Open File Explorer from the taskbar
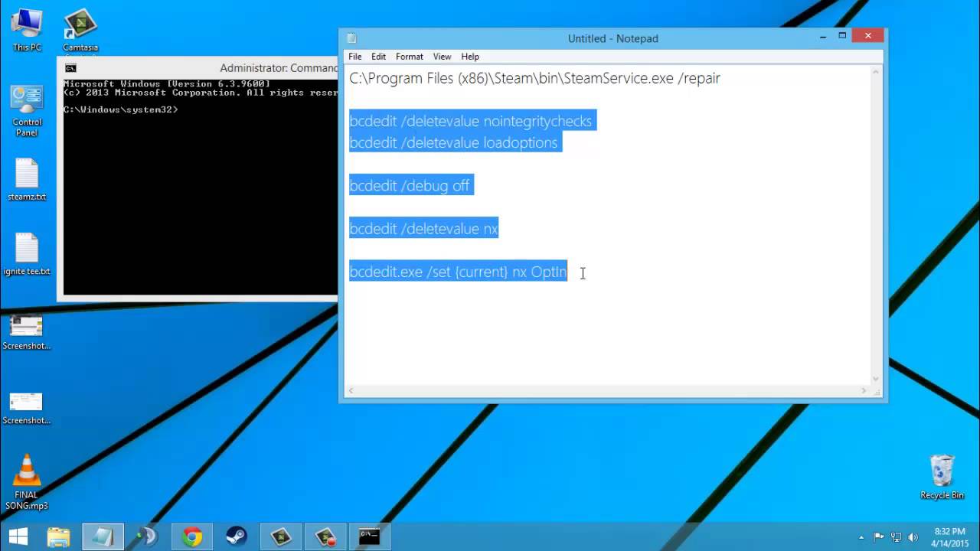The height and width of the screenshot is (551, 980). [58, 536]
